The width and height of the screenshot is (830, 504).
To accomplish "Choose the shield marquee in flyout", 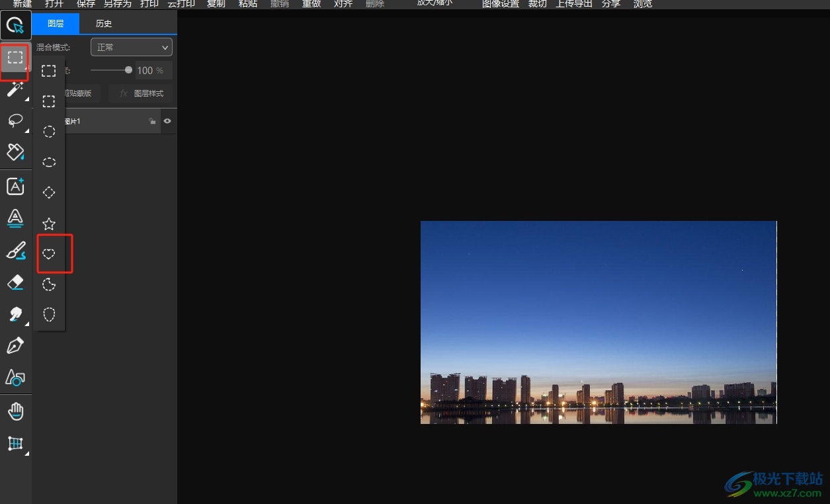I will click(49, 314).
